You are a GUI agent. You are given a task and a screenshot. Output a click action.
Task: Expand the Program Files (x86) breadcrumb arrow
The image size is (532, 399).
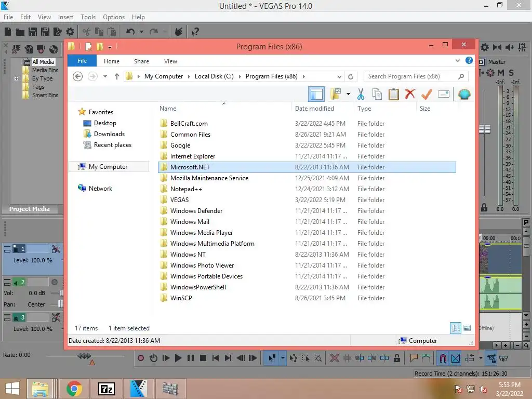[303, 76]
